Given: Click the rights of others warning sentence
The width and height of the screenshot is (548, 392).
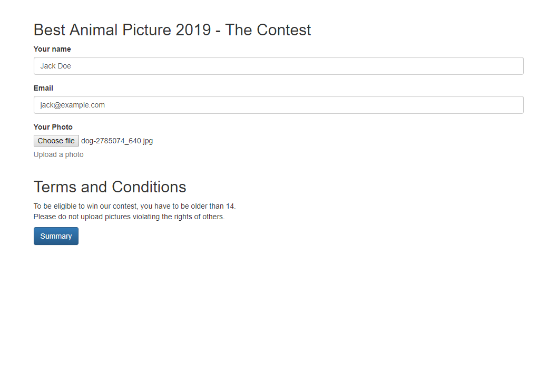Looking at the screenshot, I should tap(129, 217).
